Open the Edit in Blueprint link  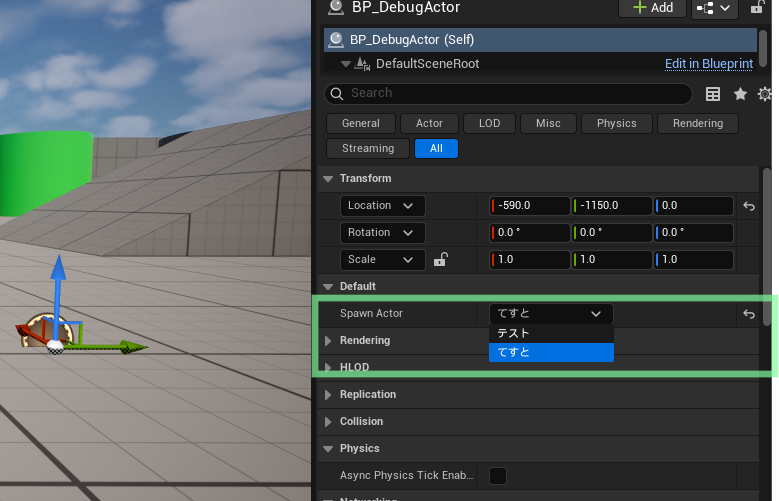(708, 64)
